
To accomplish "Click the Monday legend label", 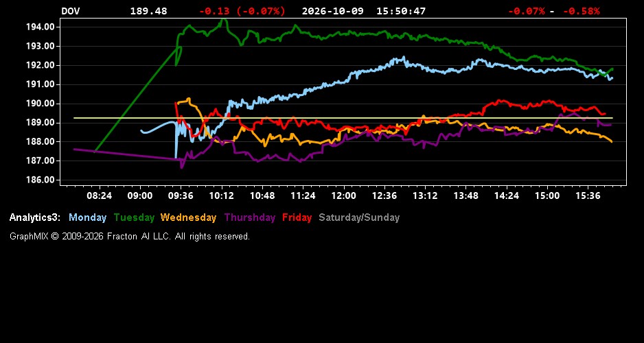I will [x=87, y=217].
